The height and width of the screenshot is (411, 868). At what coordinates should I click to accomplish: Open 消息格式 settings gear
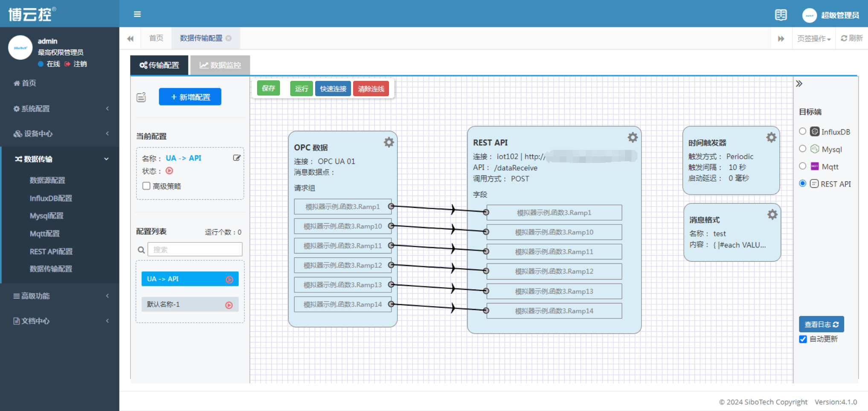click(x=772, y=214)
